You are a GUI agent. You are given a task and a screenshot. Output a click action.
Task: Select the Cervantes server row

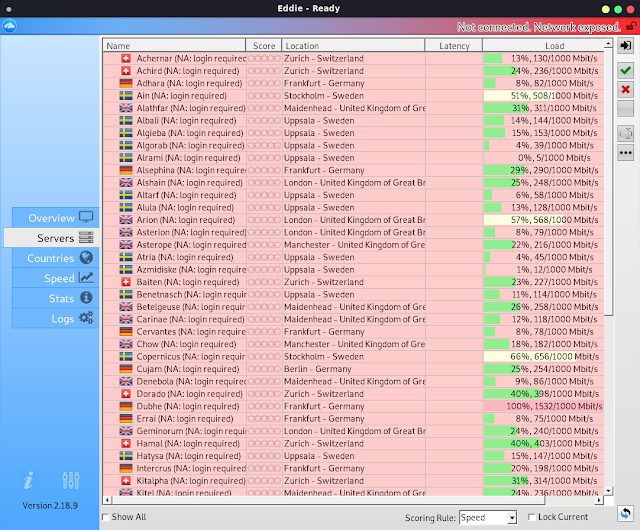click(x=353, y=332)
